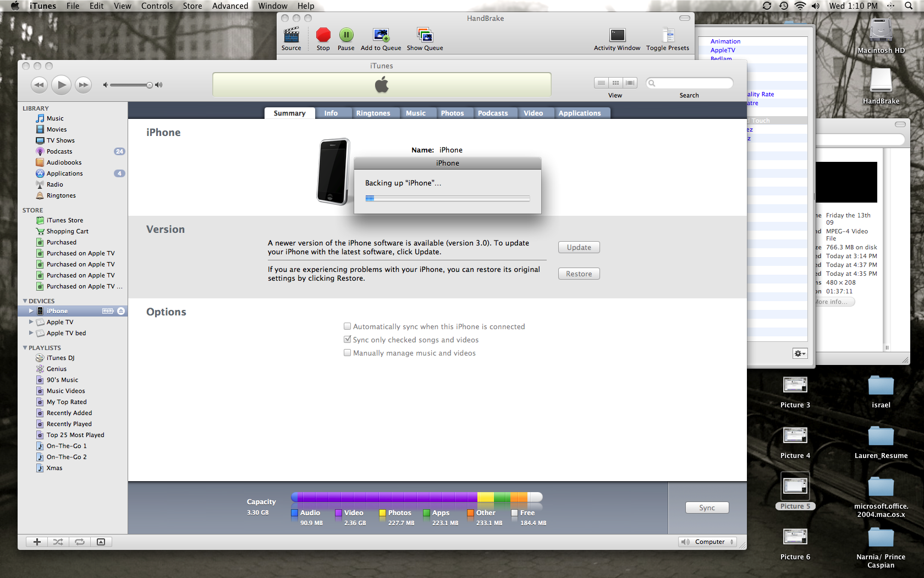Collapse the DEVICES section
The width and height of the screenshot is (924, 578).
[x=25, y=301]
